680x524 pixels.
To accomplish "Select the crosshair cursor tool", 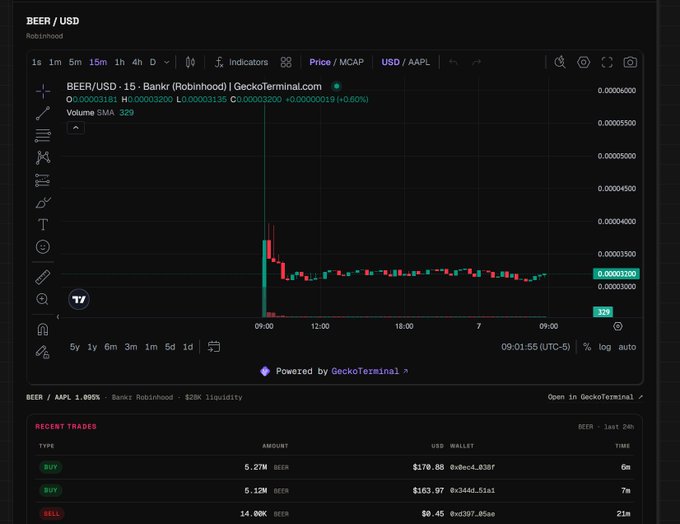I will click(x=43, y=91).
